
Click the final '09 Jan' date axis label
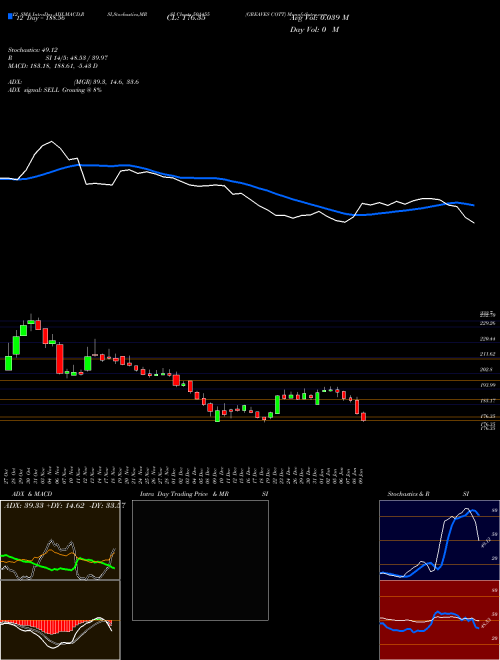[362, 475]
